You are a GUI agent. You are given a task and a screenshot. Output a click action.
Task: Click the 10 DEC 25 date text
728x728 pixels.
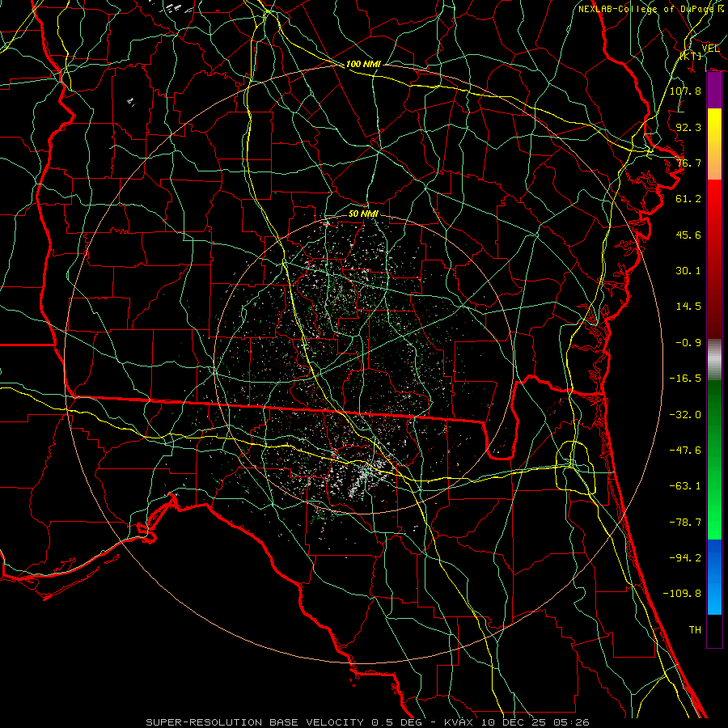514,722
